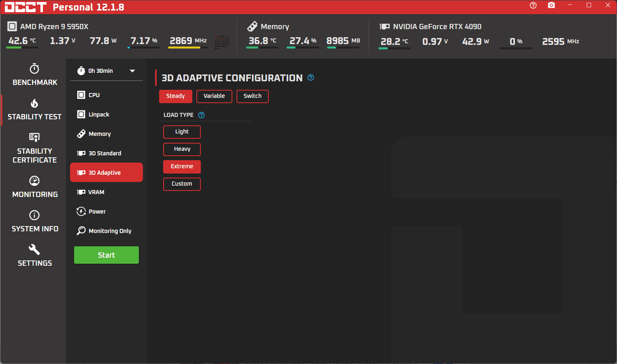Click the Linpack test icon
This screenshot has width=617, height=364.
point(81,114)
